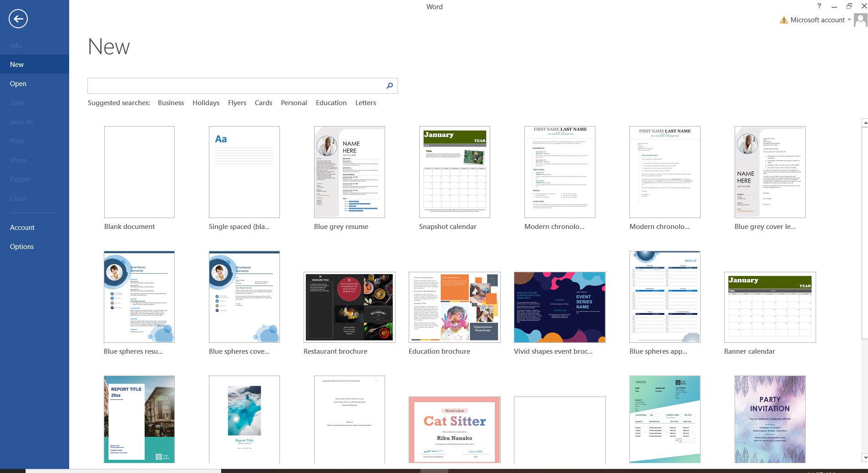The image size is (868, 473).
Task: Select the Party Invitation template
Action: [770, 419]
